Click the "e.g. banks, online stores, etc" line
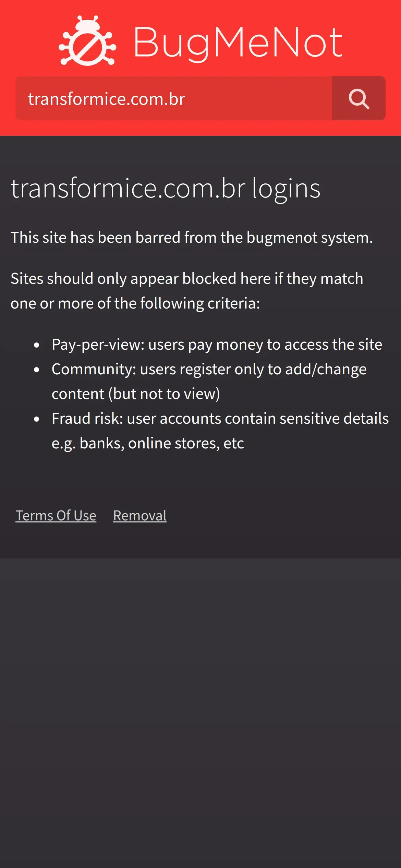Viewport: 401px width, 868px height. 148,443
